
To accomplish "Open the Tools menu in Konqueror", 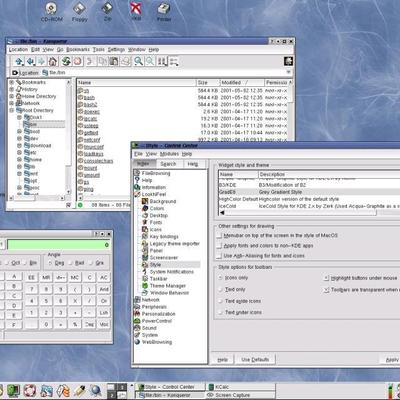I will tap(98, 49).
